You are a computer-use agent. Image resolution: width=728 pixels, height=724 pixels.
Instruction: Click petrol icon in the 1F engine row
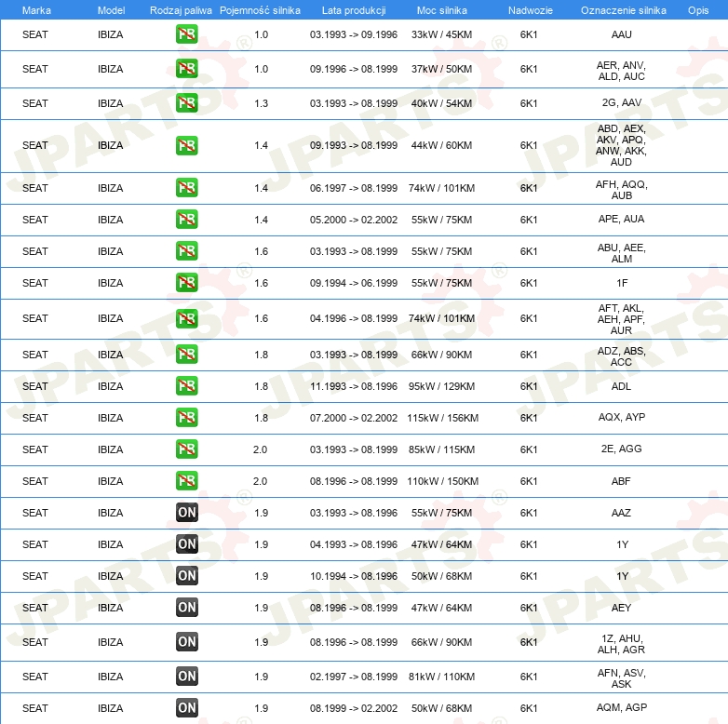186,282
